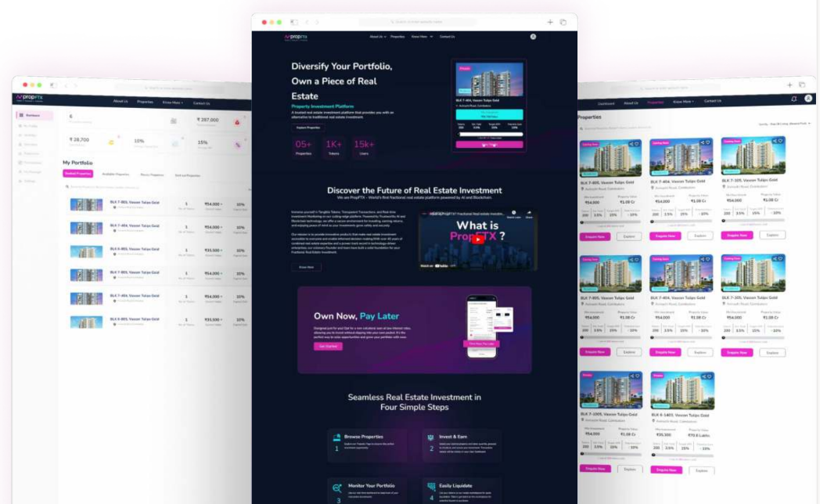Image resolution: width=820 pixels, height=504 pixels.
Task: Click the magenta button on the hero property card
Action: (489, 145)
